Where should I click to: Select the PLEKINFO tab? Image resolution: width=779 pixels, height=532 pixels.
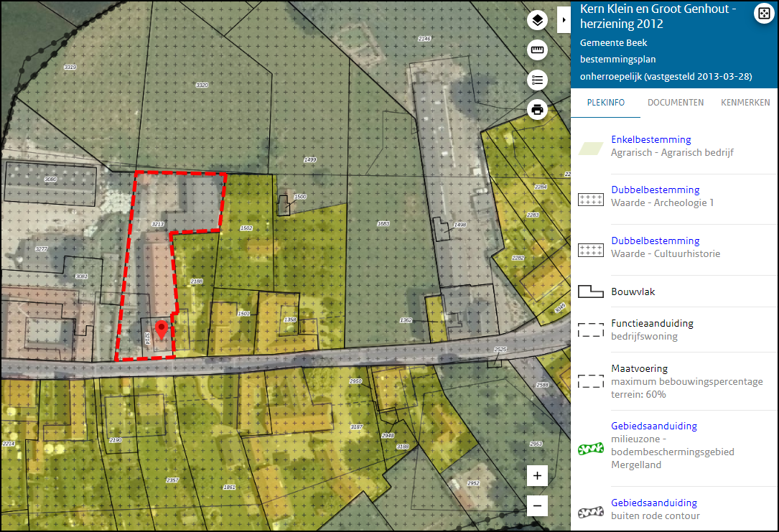605,102
